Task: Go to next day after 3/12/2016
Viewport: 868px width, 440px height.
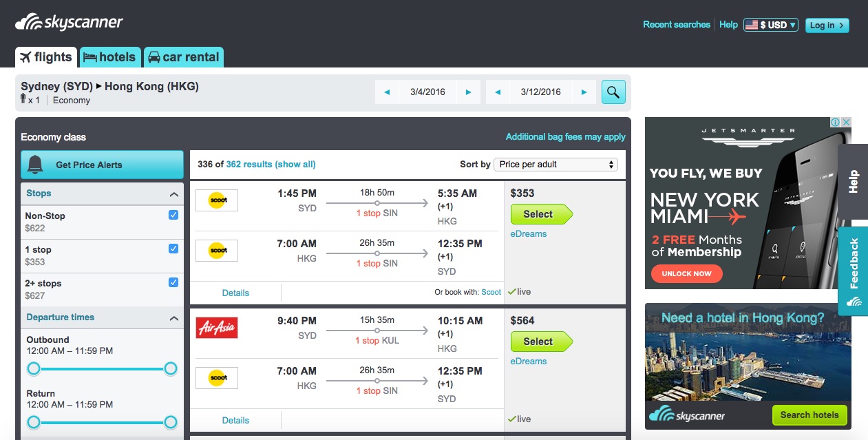Action: tap(584, 92)
